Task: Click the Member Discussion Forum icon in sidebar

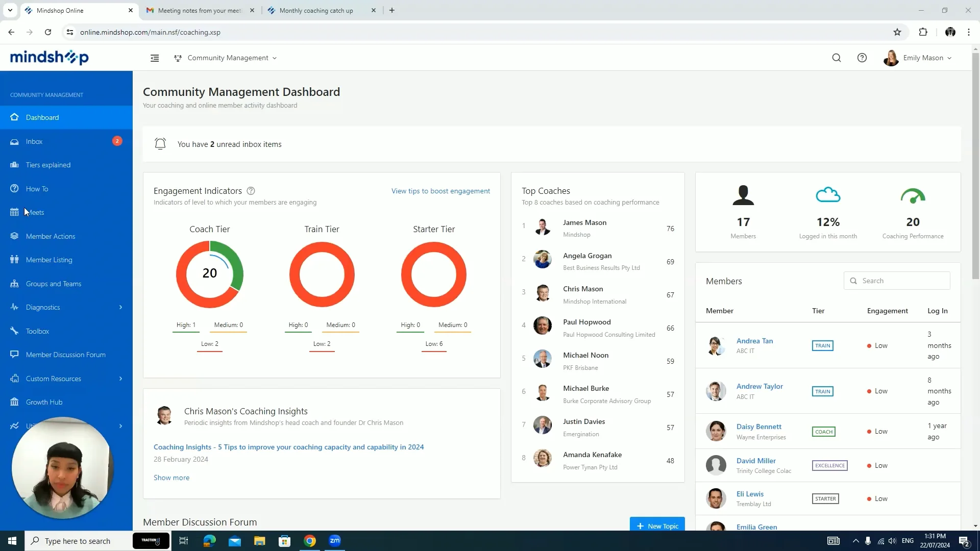Action: [x=14, y=355]
